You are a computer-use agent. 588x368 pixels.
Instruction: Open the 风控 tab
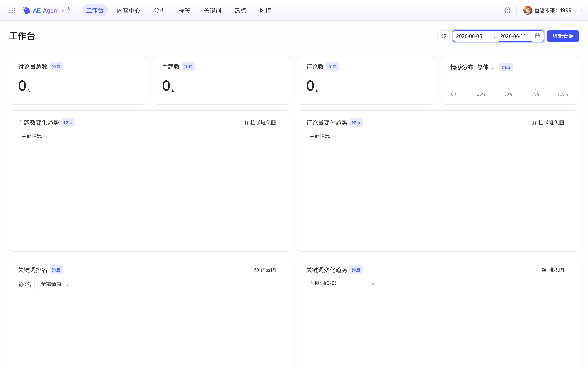265,10
